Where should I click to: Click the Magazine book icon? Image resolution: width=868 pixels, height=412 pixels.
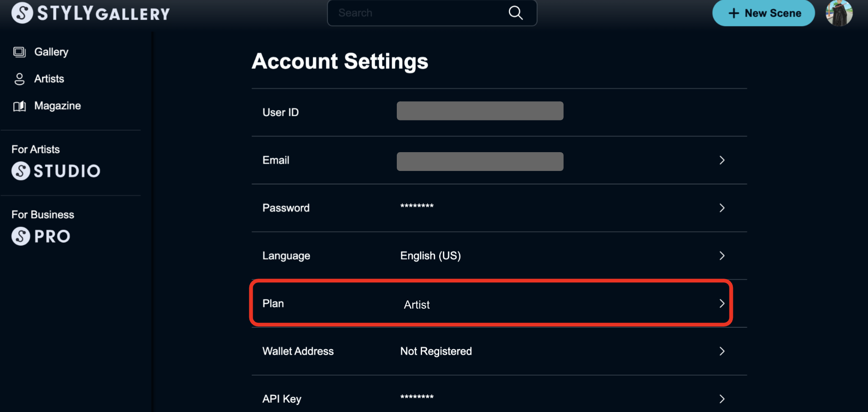(19, 106)
